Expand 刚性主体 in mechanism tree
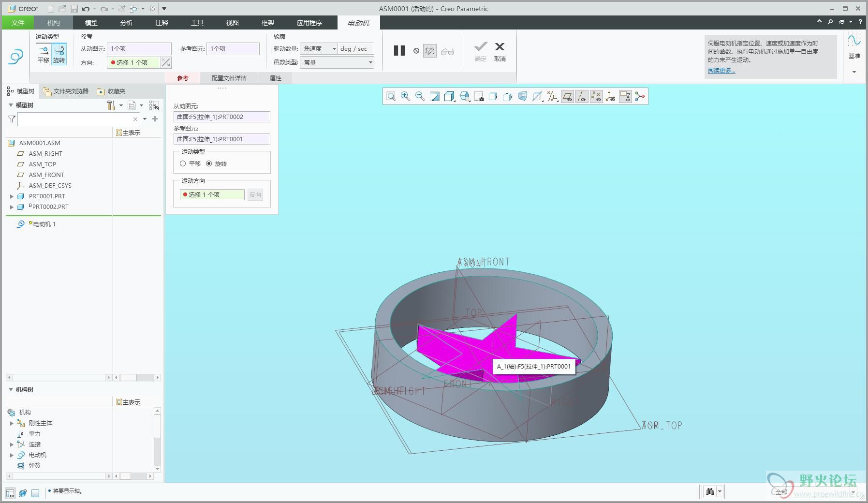The height and width of the screenshot is (503, 868). (12, 423)
